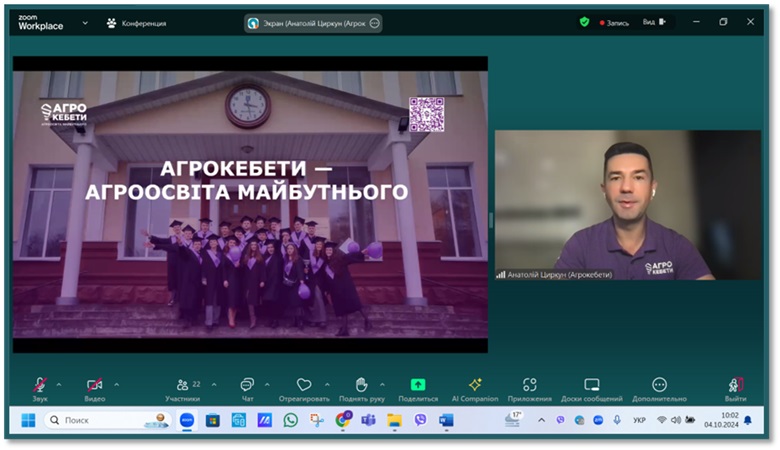
Task: Open Доски сообщений whiteboards icon
Action: (592, 384)
